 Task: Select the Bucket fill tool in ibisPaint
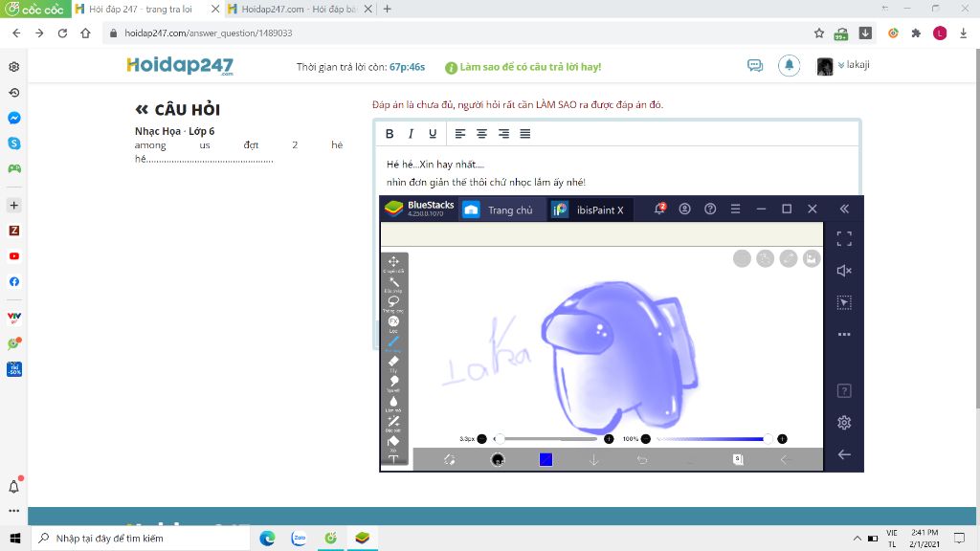click(393, 441)
